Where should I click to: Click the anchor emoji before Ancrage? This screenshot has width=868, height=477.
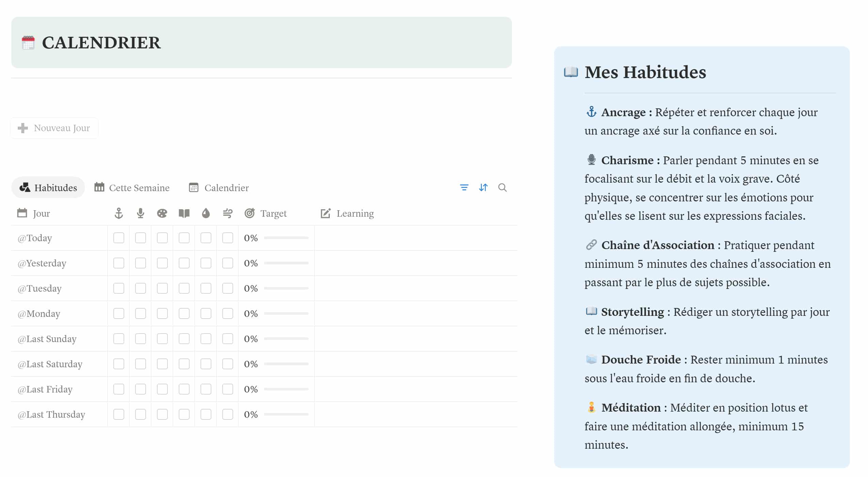click(591, 112)
